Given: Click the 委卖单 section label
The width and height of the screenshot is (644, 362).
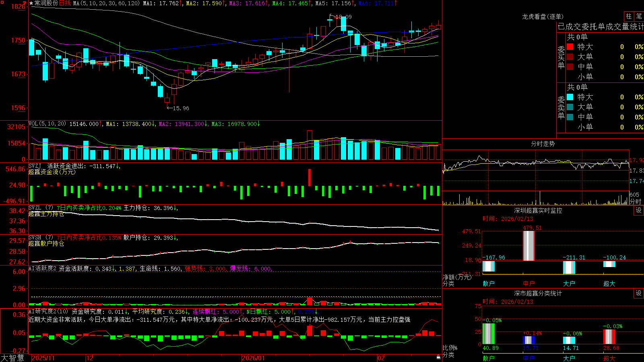Looking at the screenshot, I should [561, 107].
